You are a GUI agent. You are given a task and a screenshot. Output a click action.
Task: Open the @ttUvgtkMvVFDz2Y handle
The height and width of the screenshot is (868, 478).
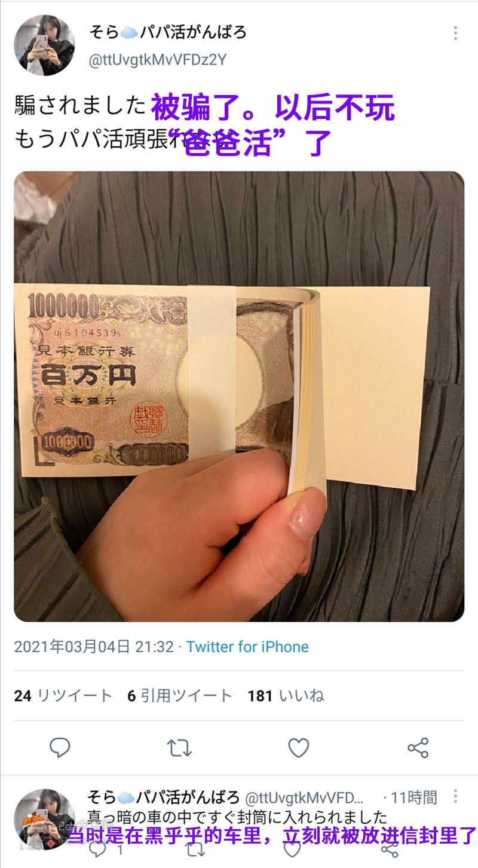click(x=158, y=60)
